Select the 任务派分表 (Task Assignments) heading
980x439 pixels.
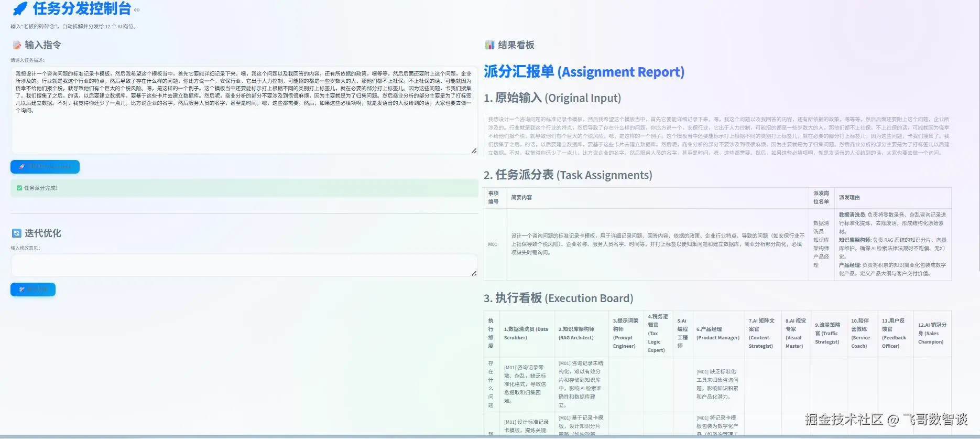click(568, 175)
